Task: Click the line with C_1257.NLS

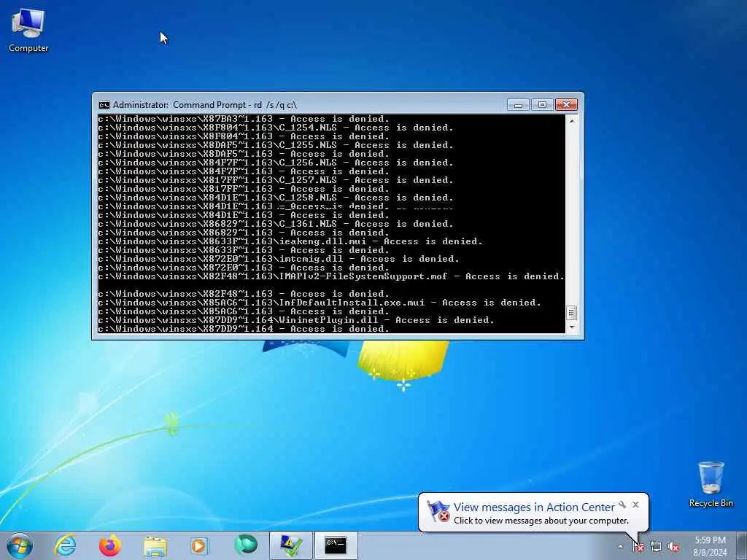Action: click(x=276, y=180)
